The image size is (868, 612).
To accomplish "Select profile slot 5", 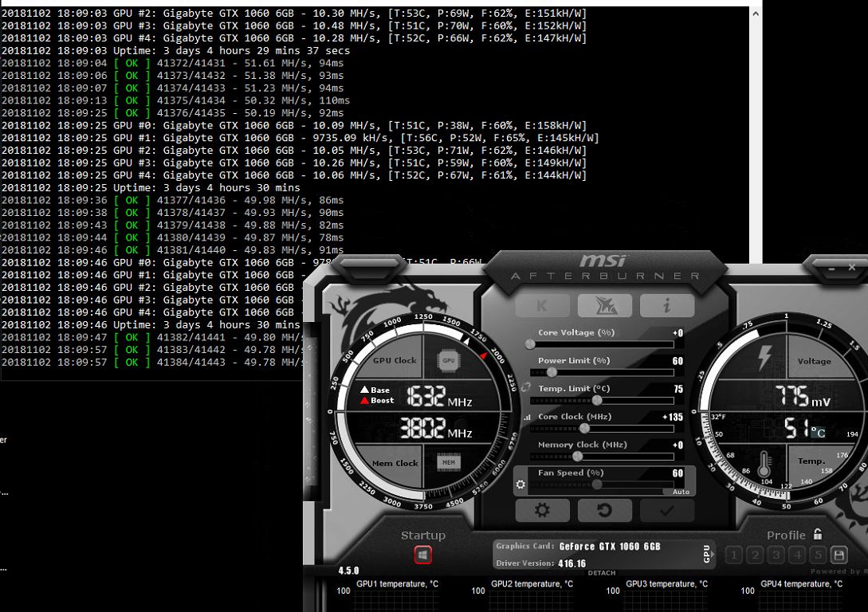I will point(818,555).
